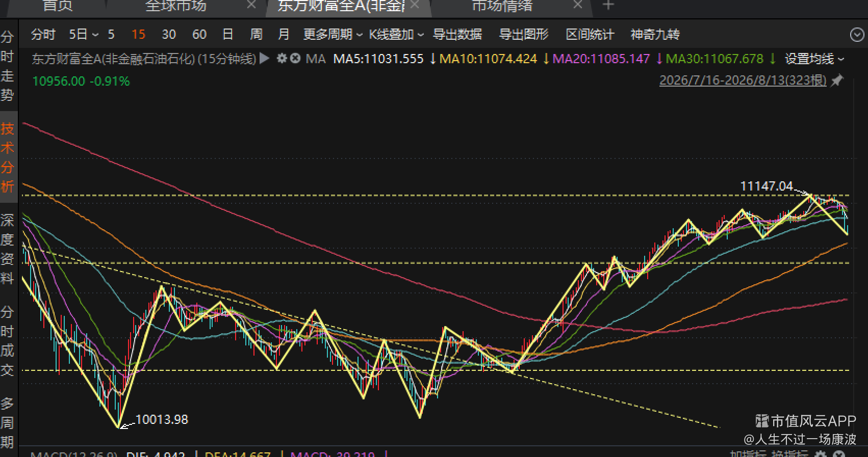The height and width of the screenshot is (457, 868).
Task: Enable 神奇九转 indicator
Action: coord(655,35)
